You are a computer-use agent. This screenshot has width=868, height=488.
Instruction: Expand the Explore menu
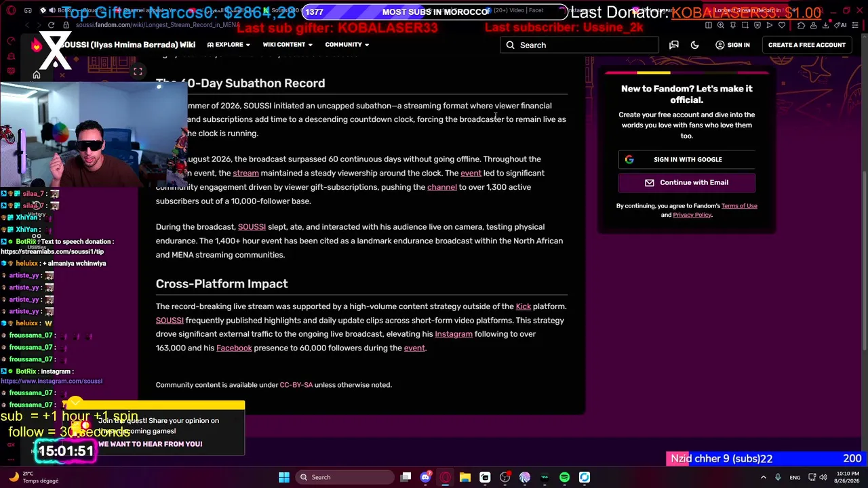coord(229,45)
